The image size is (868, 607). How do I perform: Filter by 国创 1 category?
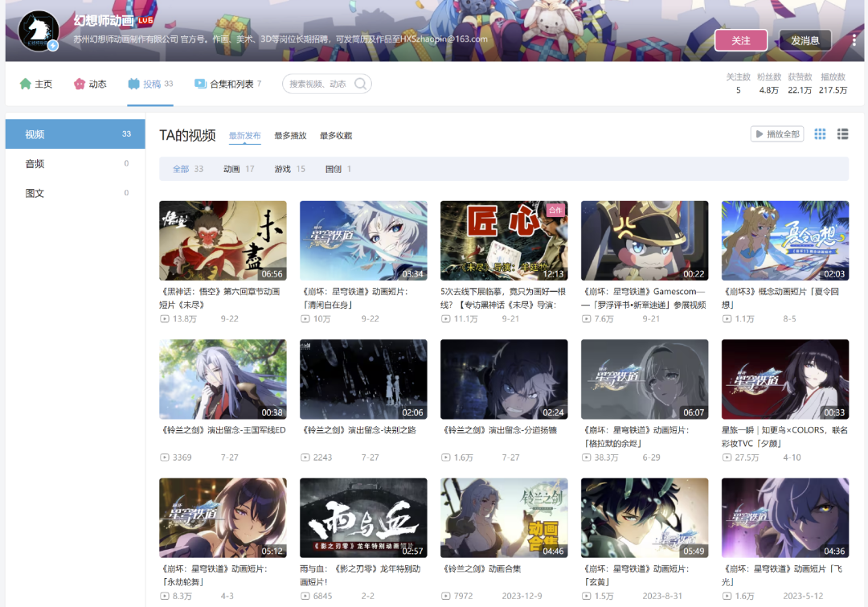[338, 169]
